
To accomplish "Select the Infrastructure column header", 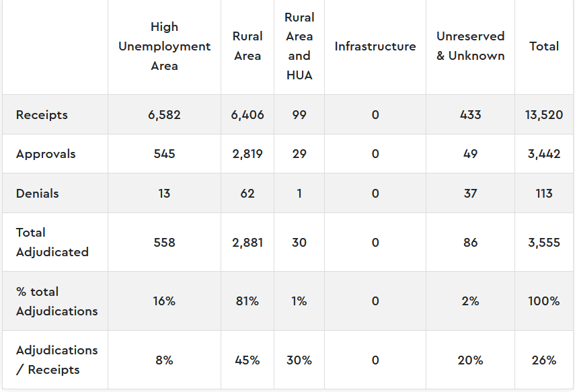I will [375, 46].
